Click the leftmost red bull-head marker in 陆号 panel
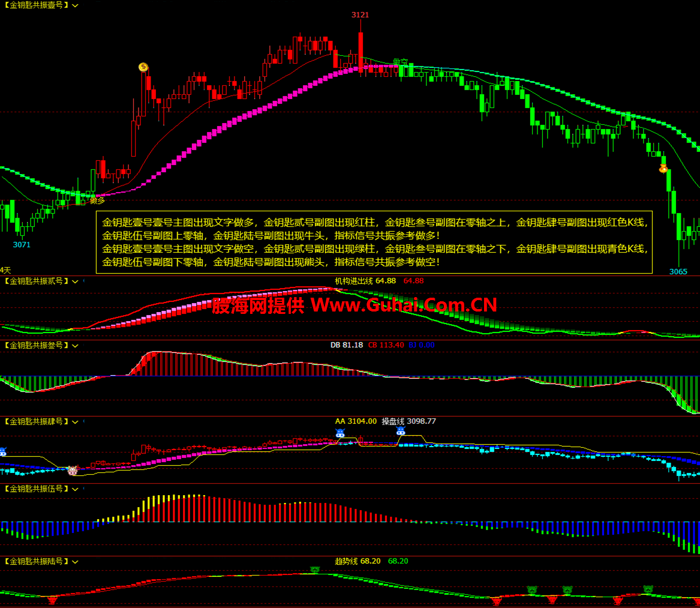Screen dimensions: 700x608 52,600
